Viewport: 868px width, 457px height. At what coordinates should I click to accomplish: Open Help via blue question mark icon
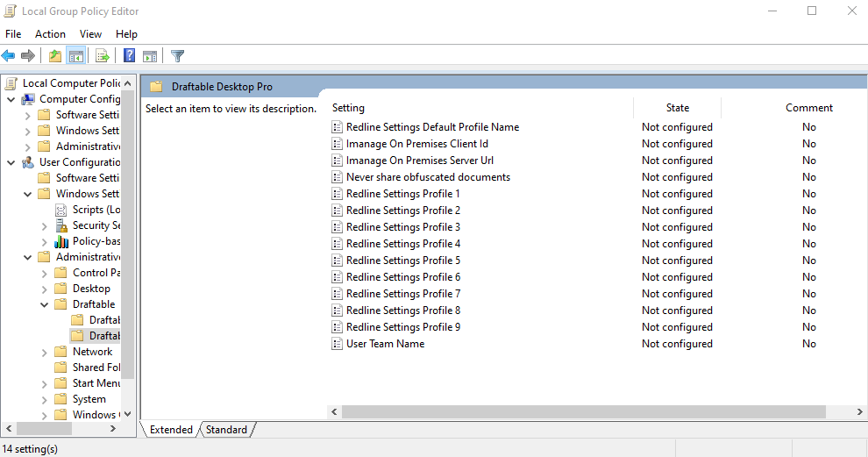pyautogui.click(x=129, y=55)
